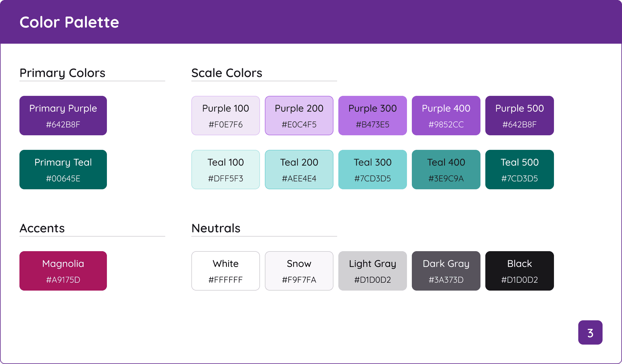Click the Purple 500 swatch
Screen dimensions: 622x364
click(x=519, y=116)
